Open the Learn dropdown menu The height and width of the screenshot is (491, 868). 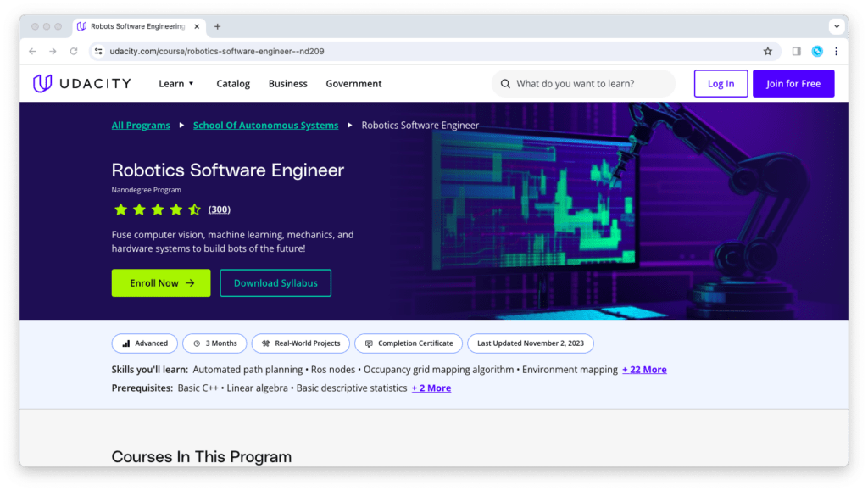pos(175,83)
